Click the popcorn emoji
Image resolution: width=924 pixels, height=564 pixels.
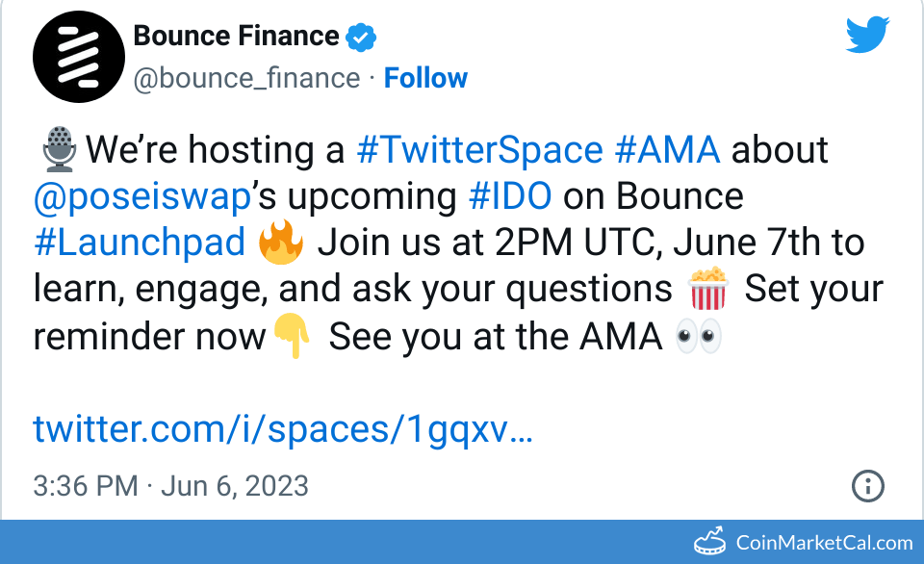(708, 289)
